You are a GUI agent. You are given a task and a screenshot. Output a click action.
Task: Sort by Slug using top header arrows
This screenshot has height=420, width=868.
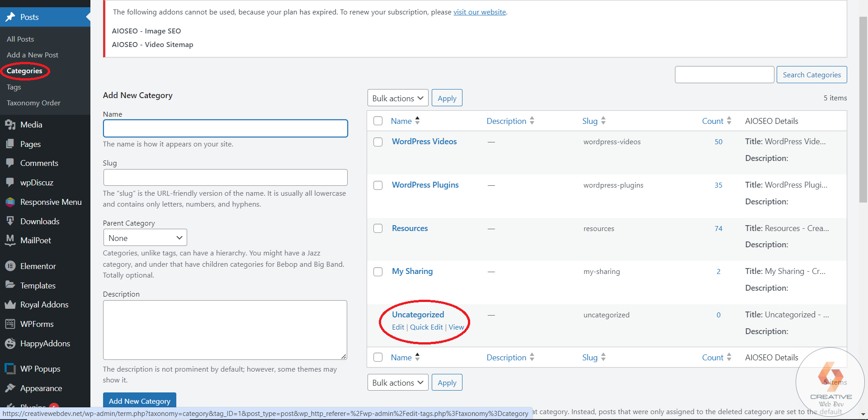click(604, 121)
